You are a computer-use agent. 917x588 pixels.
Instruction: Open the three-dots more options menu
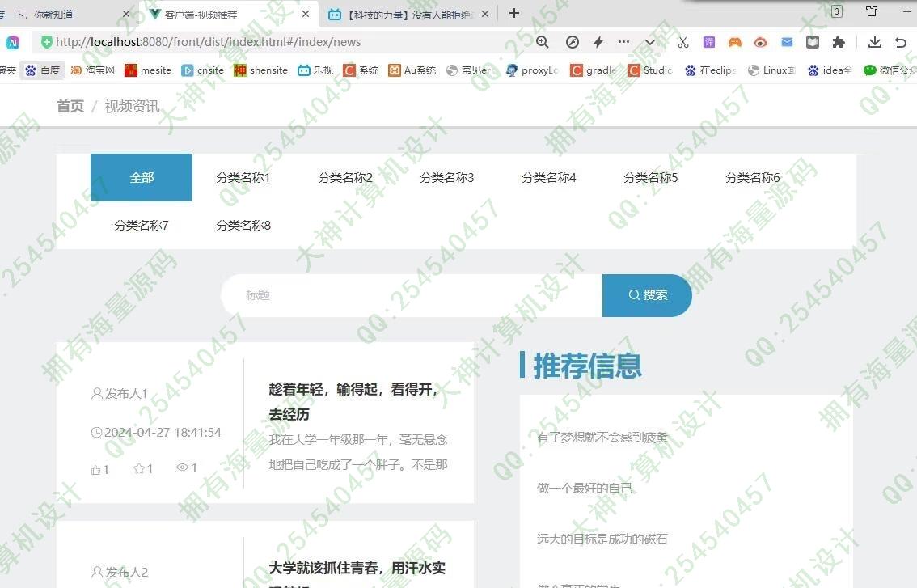coord(624,41)
